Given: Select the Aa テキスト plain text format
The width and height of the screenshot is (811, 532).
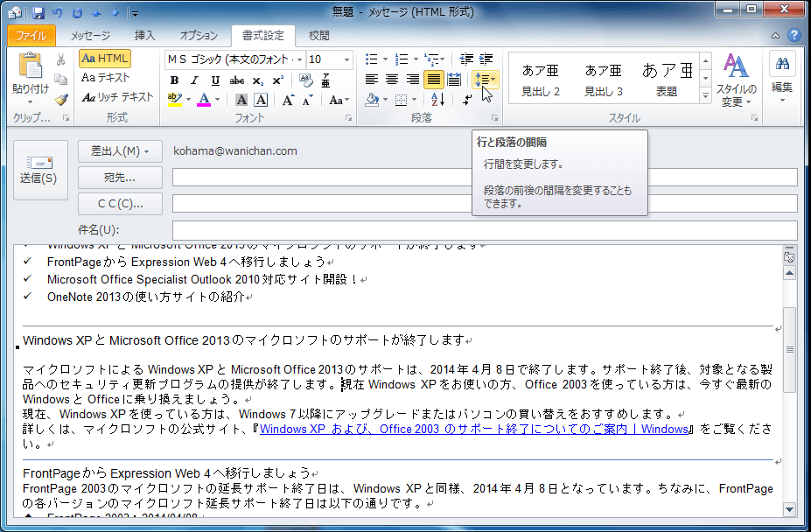Looking at the screenshot, I should 105,78.
